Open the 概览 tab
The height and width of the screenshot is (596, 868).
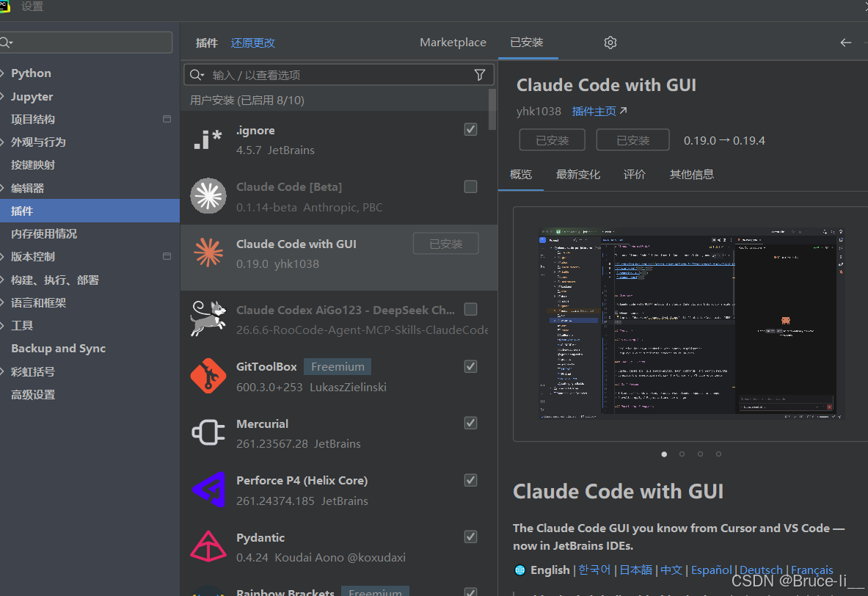tap(520, 175)
